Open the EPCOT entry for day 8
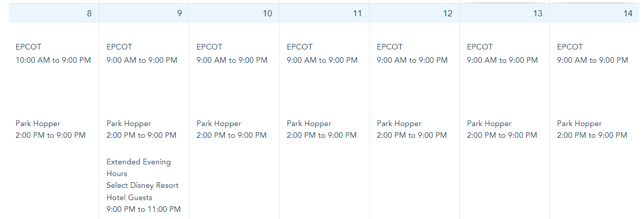 click(29, 47)
